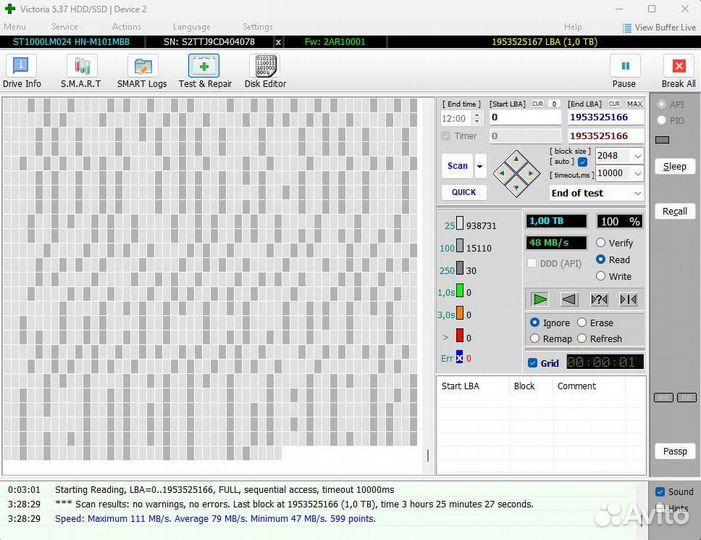The height and width of the screenshot is (540, 701).
Task: Click the red over-3s block swatch
Action: coord(460,337)
